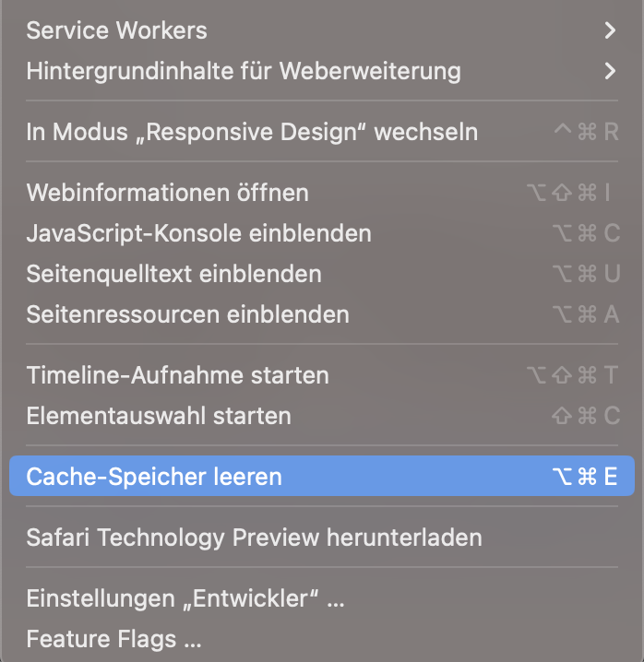
Task: Click Seitenressourcen einblenden
Action: point(188,314)
